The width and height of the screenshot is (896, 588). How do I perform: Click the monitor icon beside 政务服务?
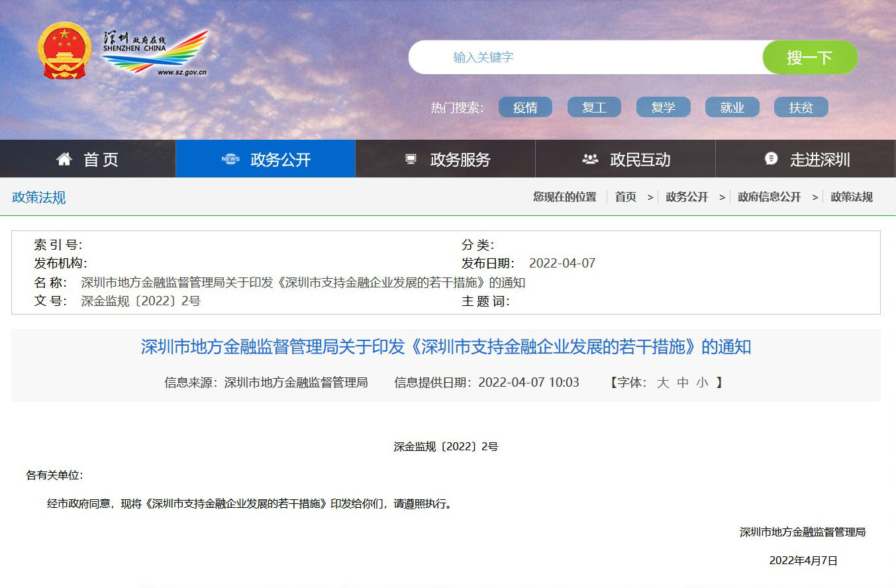pos(411,159)
